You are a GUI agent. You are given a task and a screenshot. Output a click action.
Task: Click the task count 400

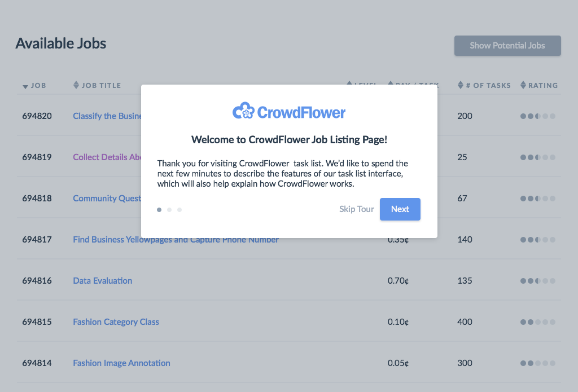[x=465, y=322]
